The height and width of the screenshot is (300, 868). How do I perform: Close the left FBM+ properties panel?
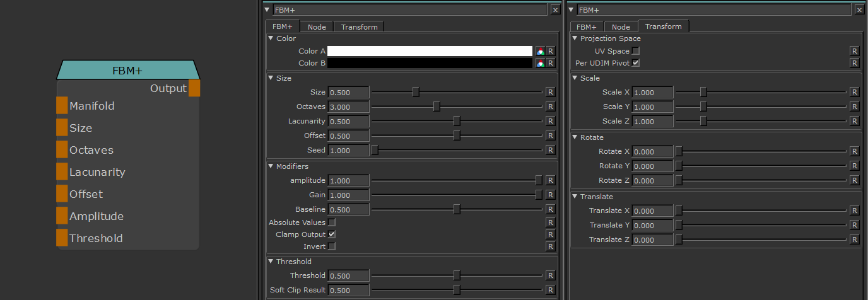pos(554,9)
